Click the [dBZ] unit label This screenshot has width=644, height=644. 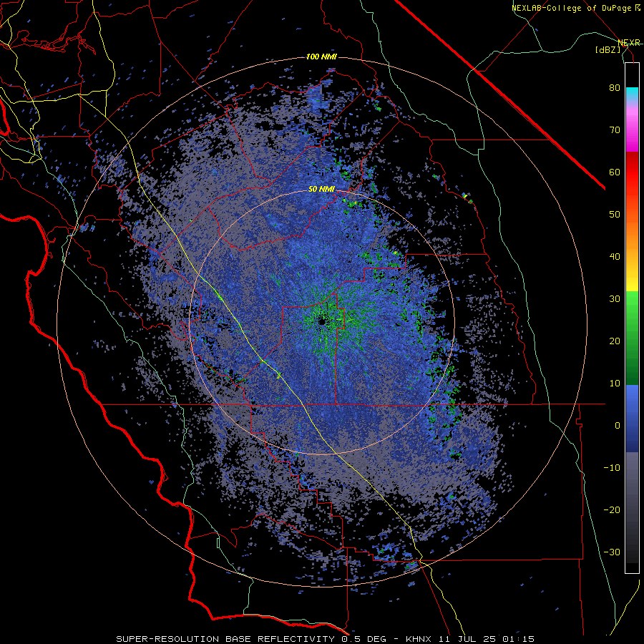click(608, 49)
